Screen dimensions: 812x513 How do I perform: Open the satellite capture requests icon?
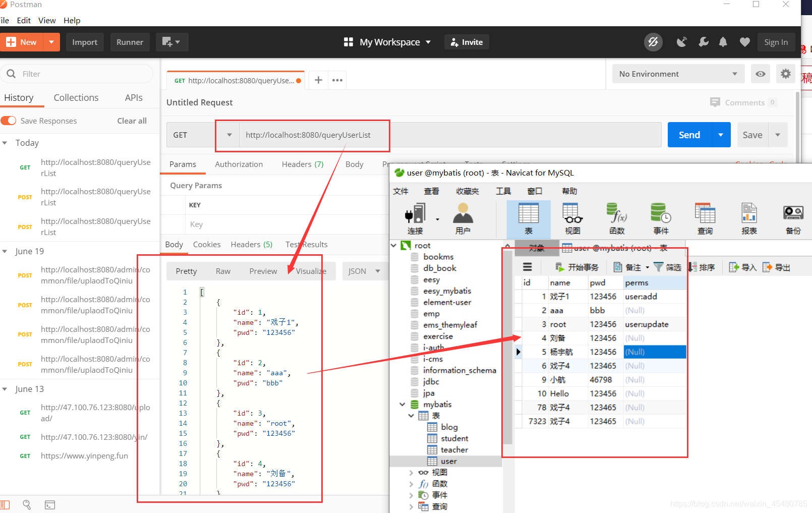click(681, 42)
